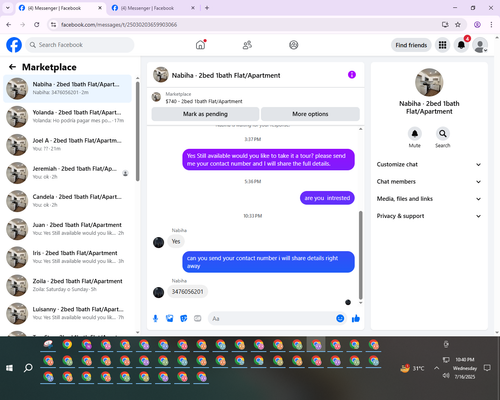Open the install app icon in address bar

pyautogui.click(x=445, y=25)
